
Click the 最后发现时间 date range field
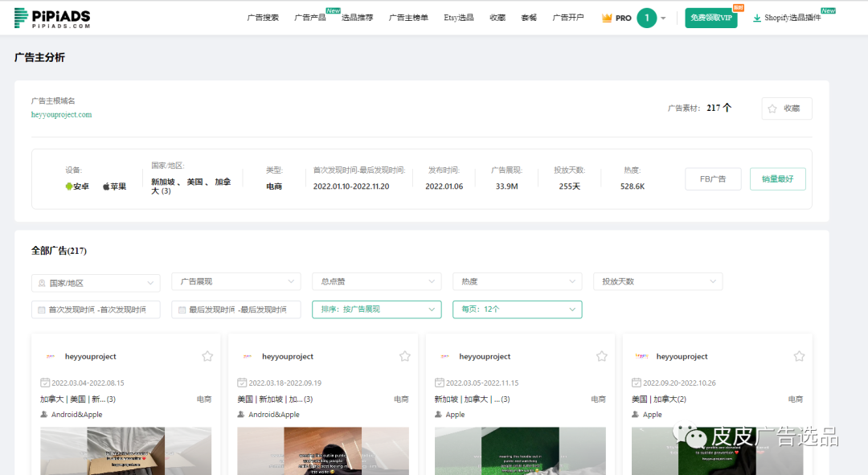pos(236,309)
